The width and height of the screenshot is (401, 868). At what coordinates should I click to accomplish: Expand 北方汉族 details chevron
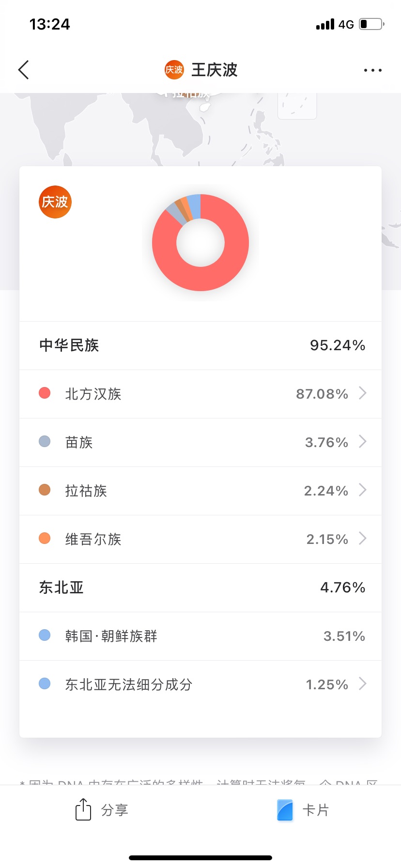[x=362, y=393]
